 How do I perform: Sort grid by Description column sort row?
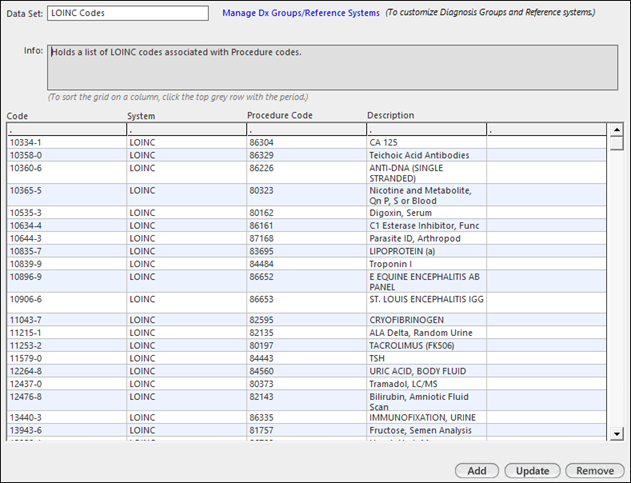pos(426,130)
